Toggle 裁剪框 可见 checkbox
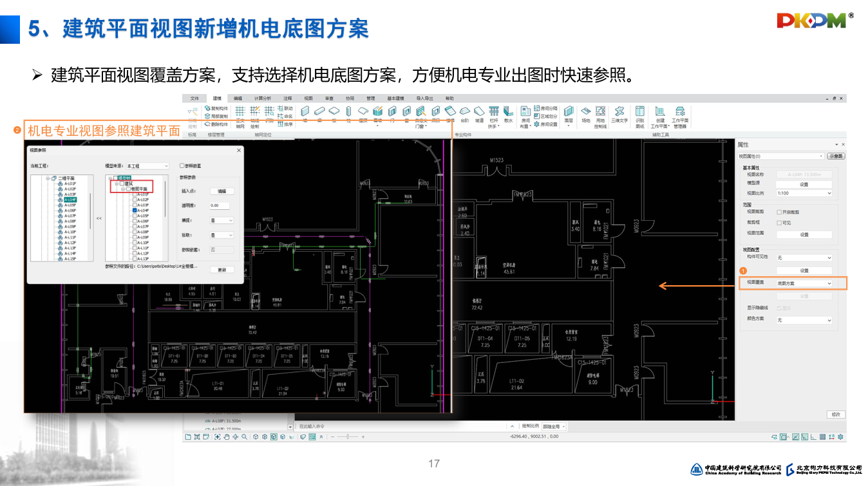868x486 pixels. click(779, 223)
